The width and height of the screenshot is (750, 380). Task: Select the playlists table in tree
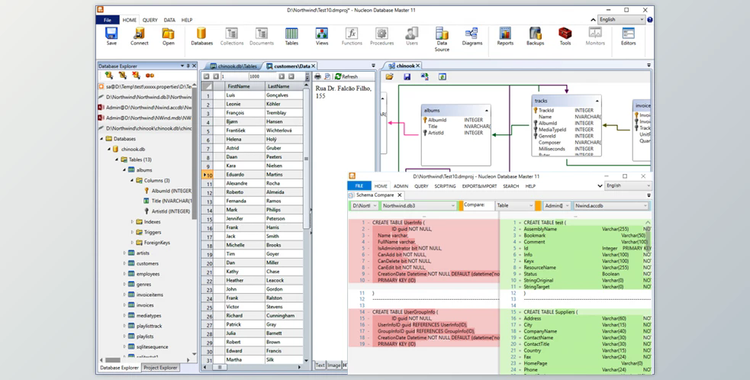coord(145,336)
